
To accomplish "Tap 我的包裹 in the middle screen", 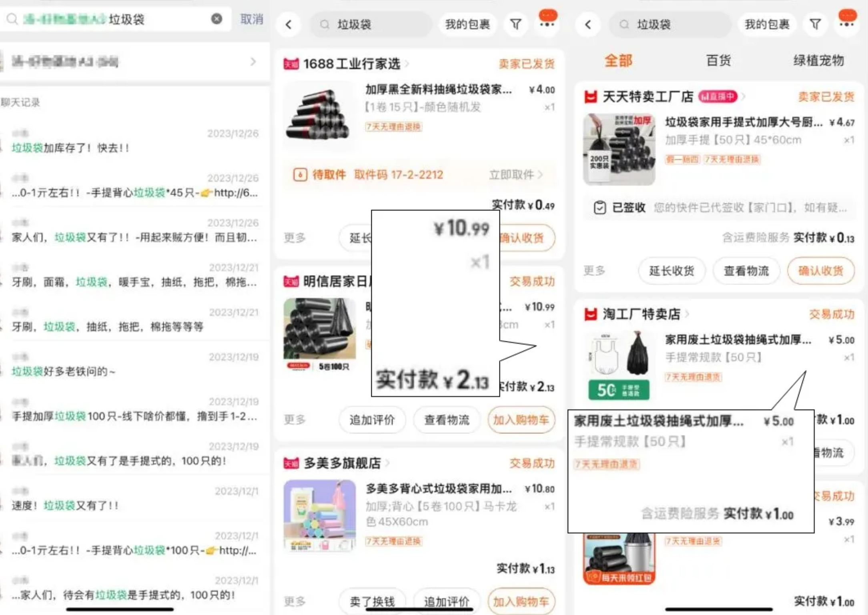I will (467, 24).
